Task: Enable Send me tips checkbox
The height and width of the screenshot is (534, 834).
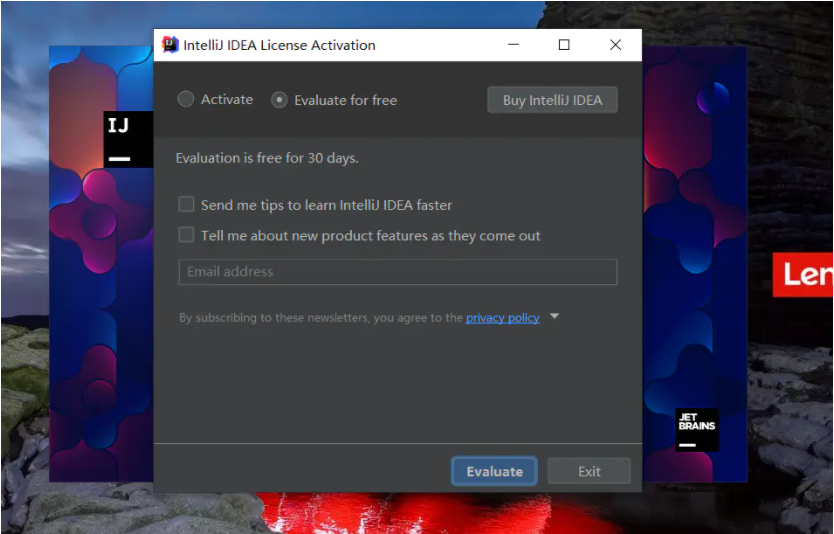Action: pos(186,204)
